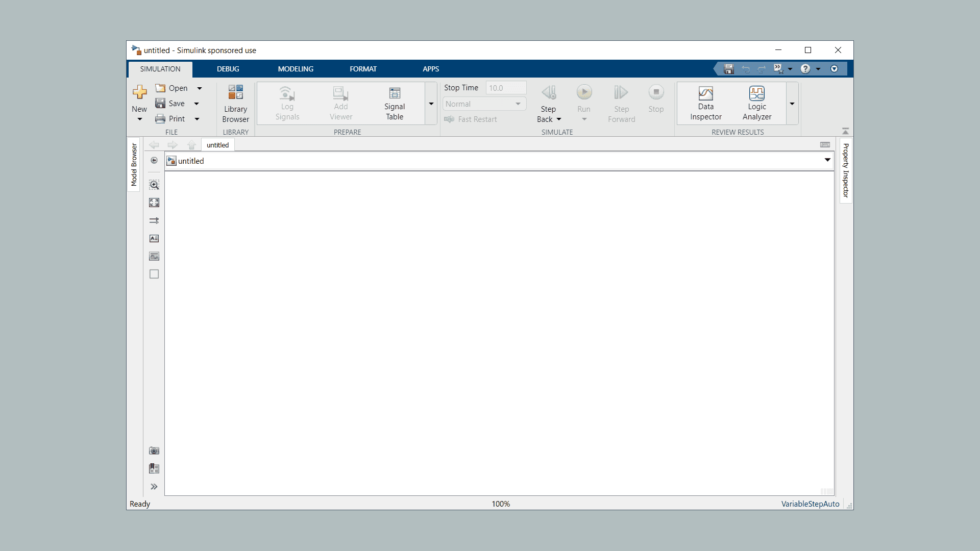Toggle the Hide/Show Explorer Bar button

[154, 160]
